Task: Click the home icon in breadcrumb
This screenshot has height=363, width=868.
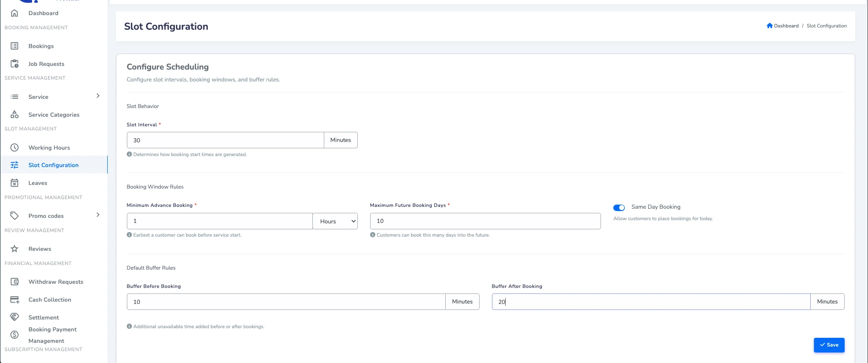Action: [770, 26]
